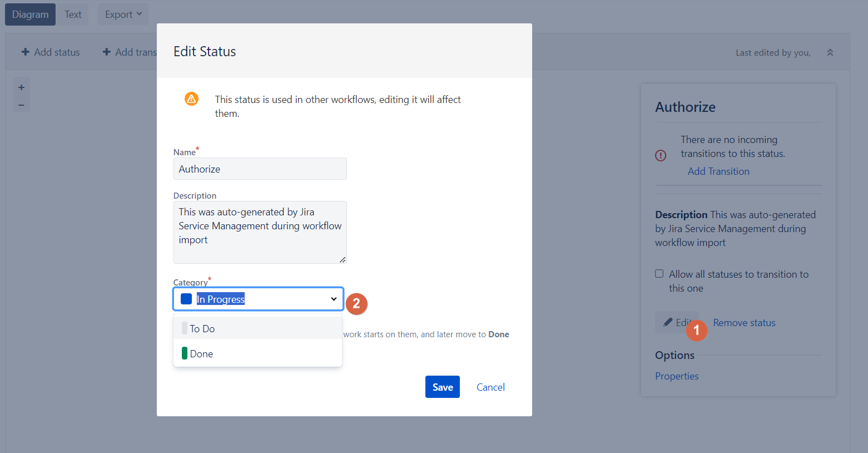Save the edited status
Image resolution: width=868 pixels, height=453 pixels.
click(x=442, y=387)
